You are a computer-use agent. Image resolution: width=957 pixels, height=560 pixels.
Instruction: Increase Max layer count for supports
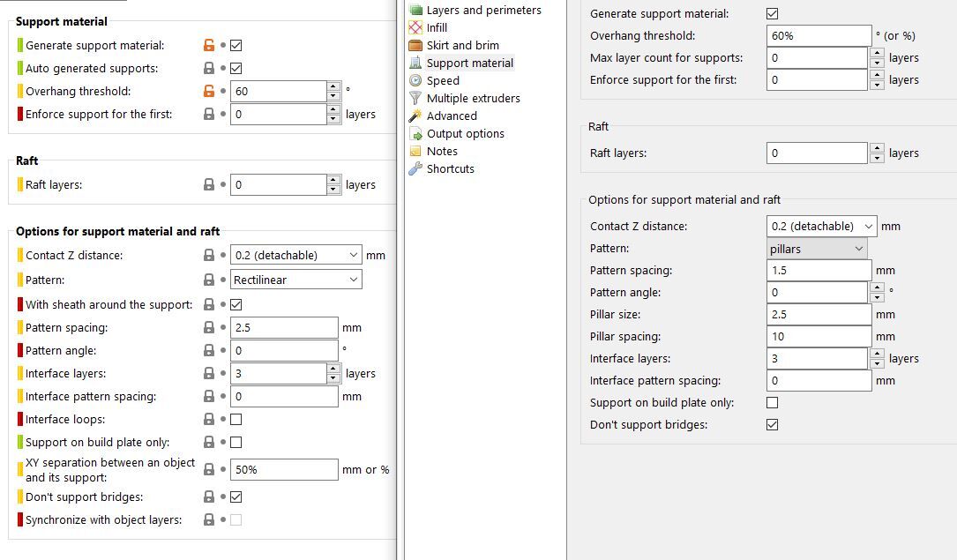[x=877, y=53]
